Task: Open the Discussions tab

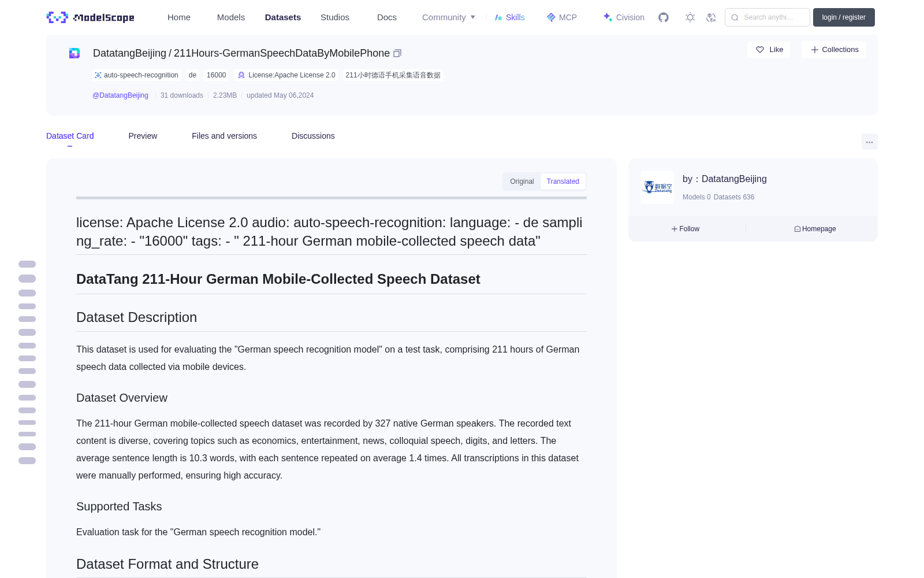Action: 313,136
